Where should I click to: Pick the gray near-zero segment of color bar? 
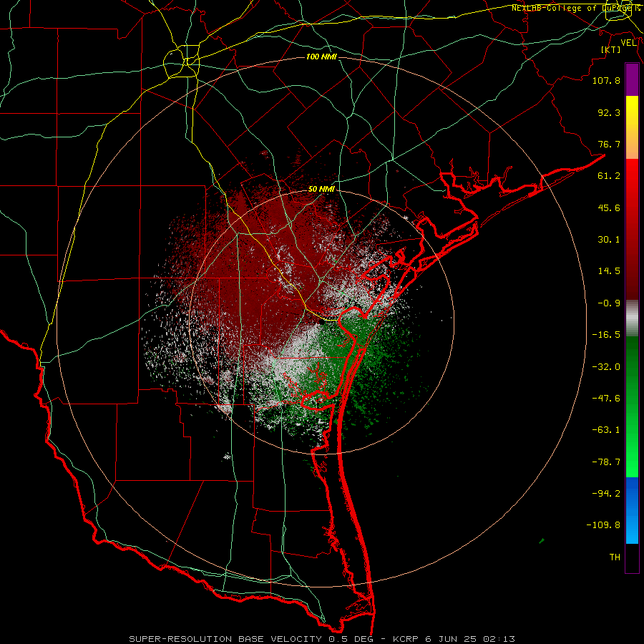point(632,318)
